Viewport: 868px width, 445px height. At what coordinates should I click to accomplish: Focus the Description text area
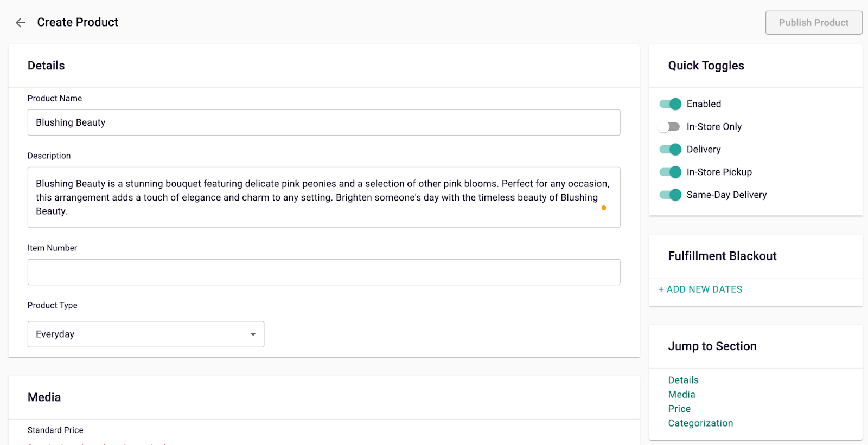coord(323,197)
